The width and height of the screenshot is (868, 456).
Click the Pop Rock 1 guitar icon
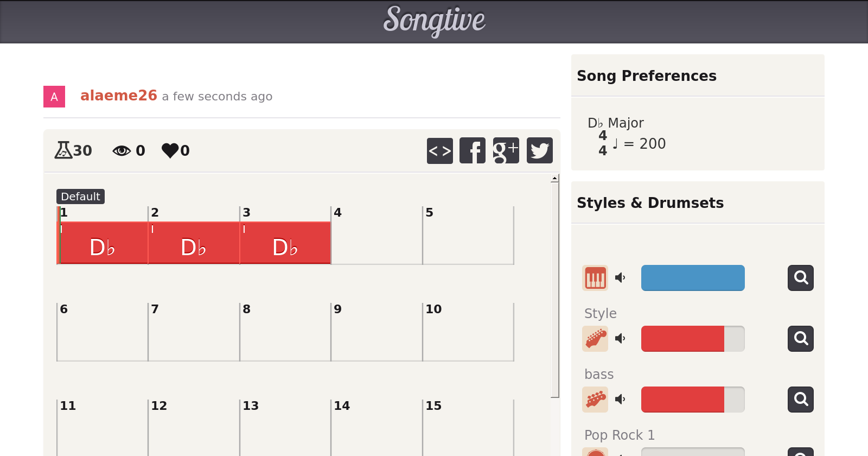click(595, 400)
